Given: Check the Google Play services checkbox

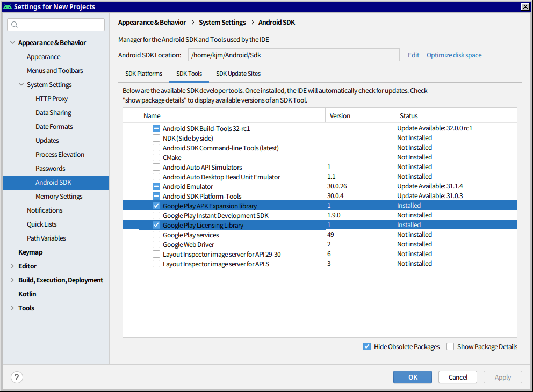Looking at the screenshot, I should [x=156, y=235].
